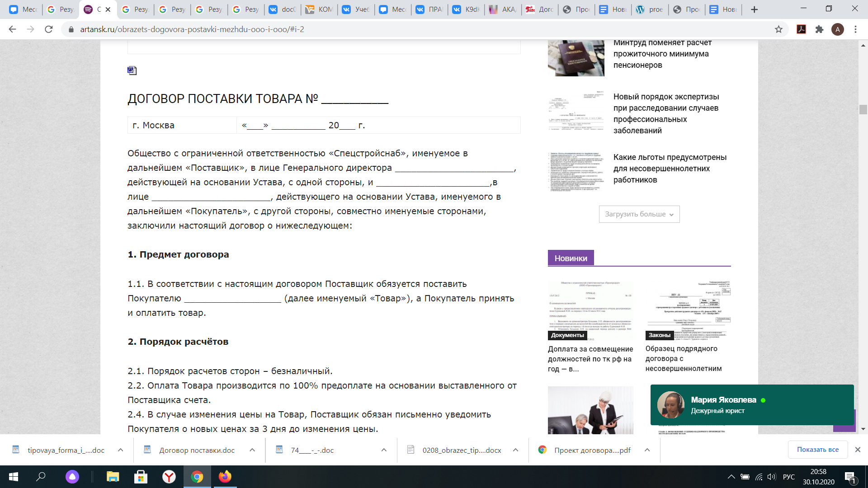Click the Какие льготы article thumbnail

click(x=576, y=172)
